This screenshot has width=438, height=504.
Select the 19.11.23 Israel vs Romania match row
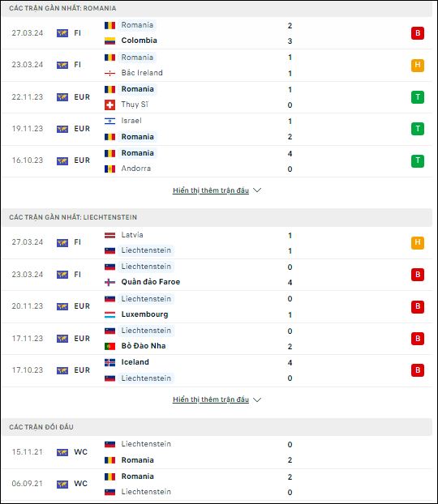coord(217,129)
